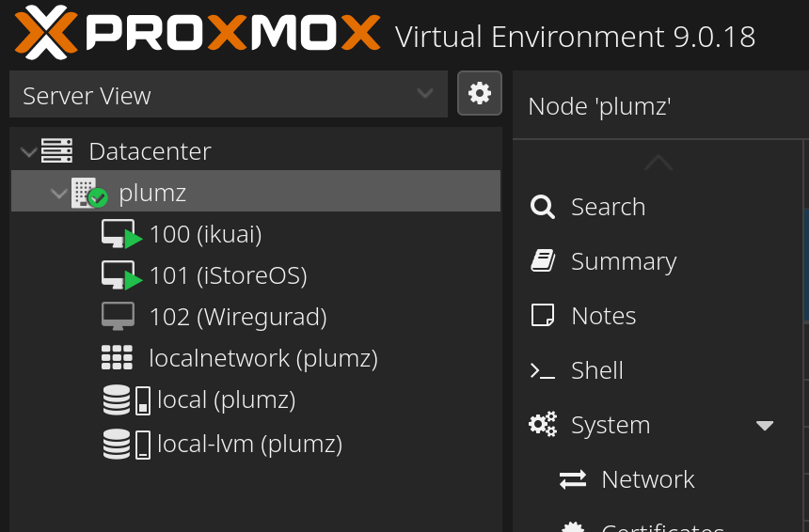Open Search in the node panel
The width and height of the screenshot is (809, 532).
608,207
